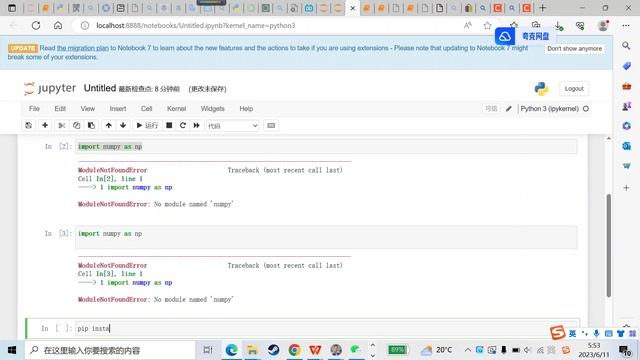Image resolution: width=640 pixels, height=360 pixels.
Task: Open the Kernel menu
Action: 176,109
